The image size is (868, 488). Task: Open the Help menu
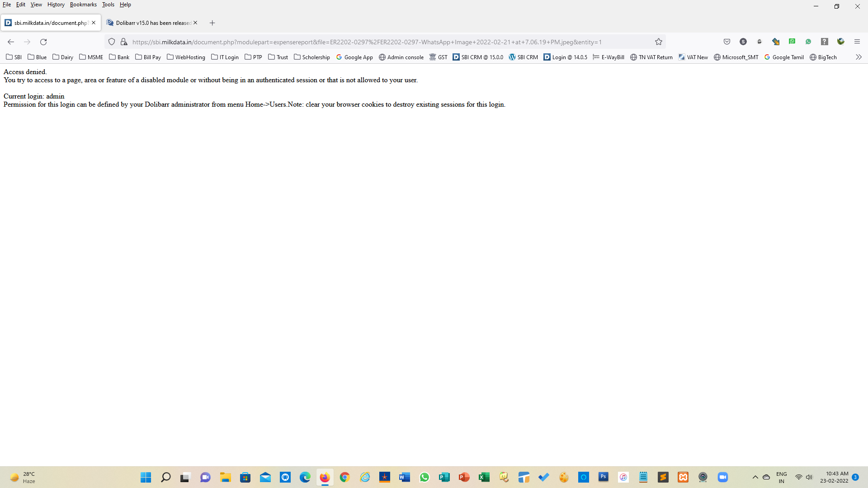pos(125,5)
